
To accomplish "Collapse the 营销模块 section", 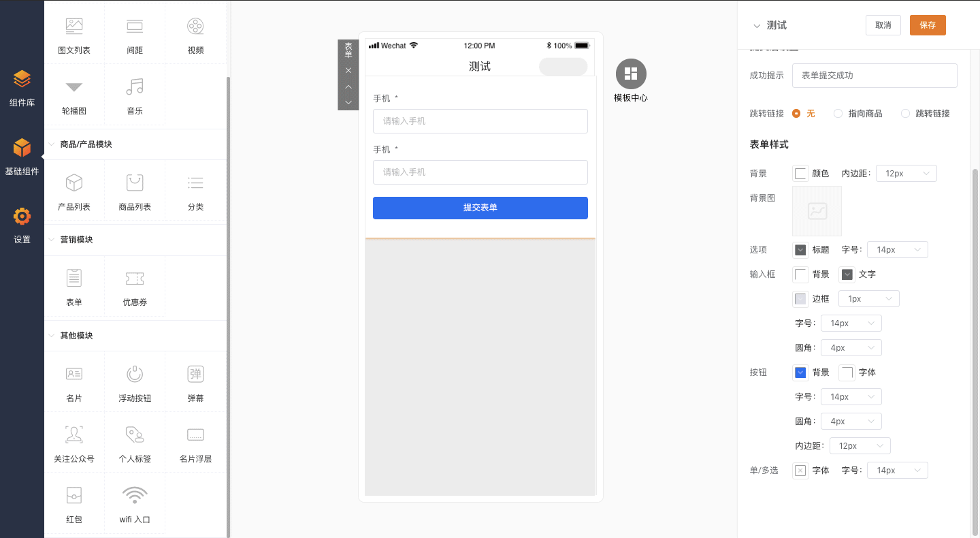I will [x=52, y=240].
